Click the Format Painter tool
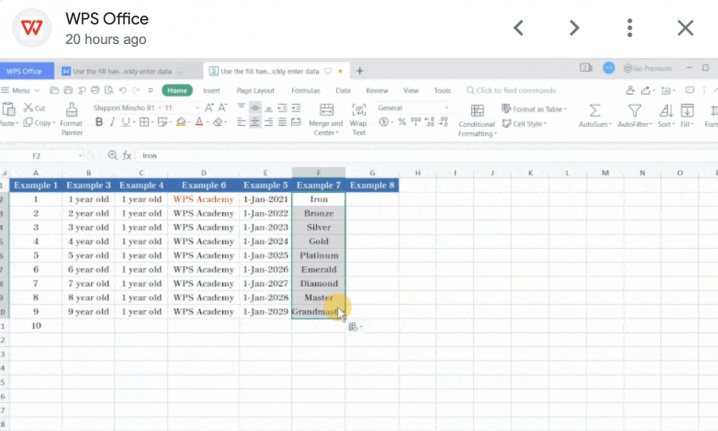The image size is (718, 431). point(71,116)
